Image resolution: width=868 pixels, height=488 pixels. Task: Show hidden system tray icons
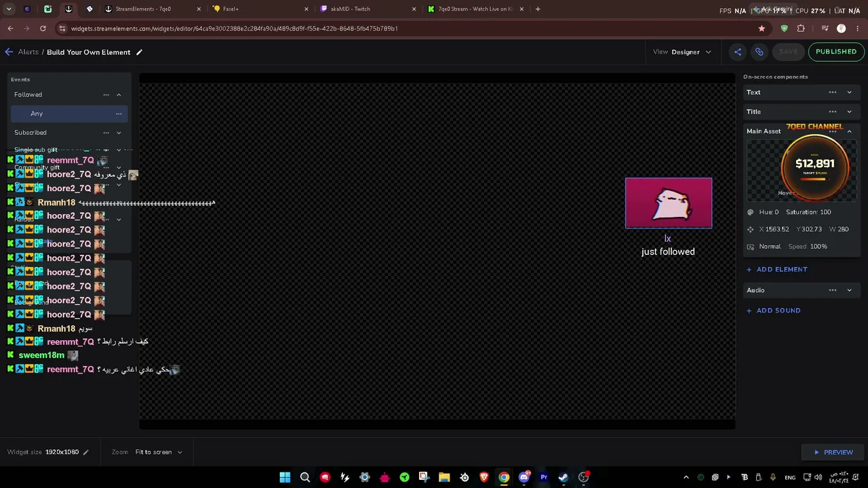point(686,477)
